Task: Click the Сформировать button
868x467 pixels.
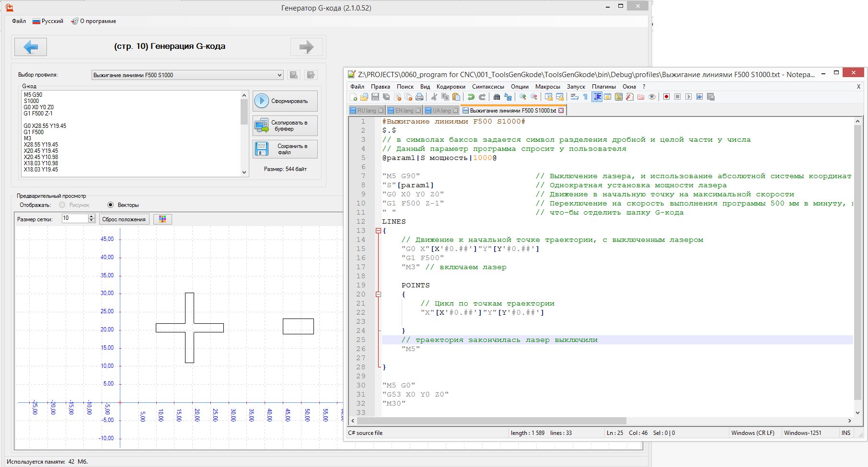Action: coord(285,101)
